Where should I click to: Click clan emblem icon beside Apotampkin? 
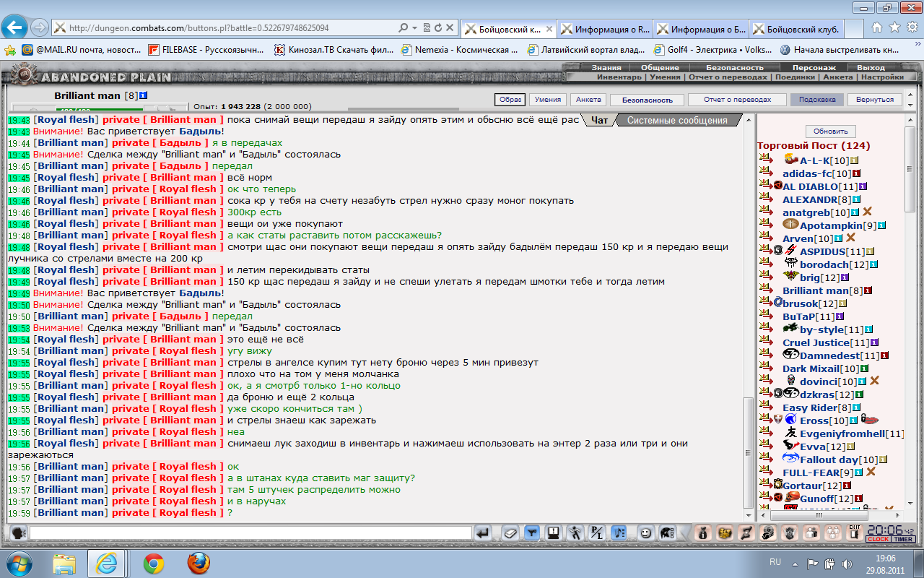(790, 225)
